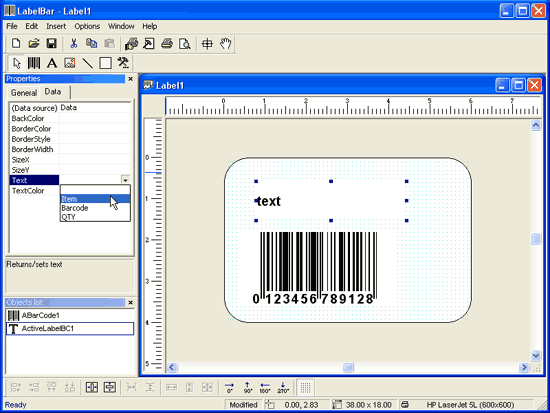Click the horizontal scrollbar left arrow
Image resolution: width=550 pixels, height=413 pixels.
tap(172, 367)
